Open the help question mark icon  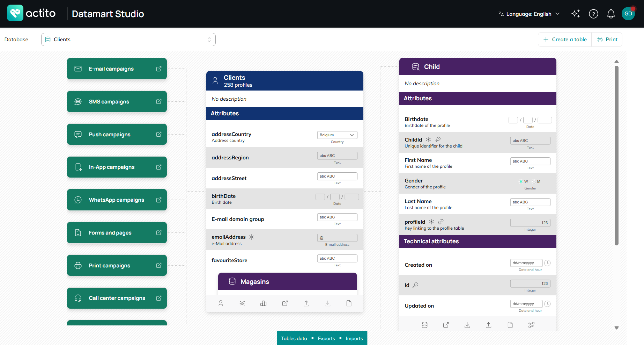[x=593, y=14]
